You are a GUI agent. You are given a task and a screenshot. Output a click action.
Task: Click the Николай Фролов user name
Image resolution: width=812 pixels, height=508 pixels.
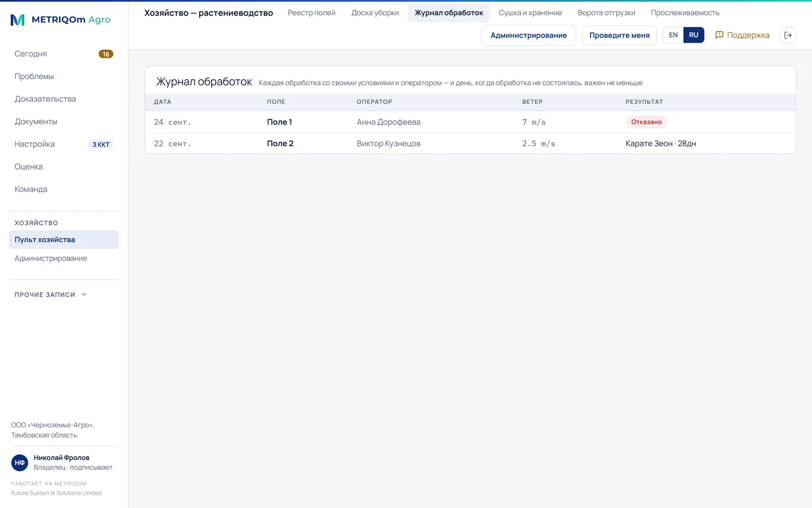61,458
